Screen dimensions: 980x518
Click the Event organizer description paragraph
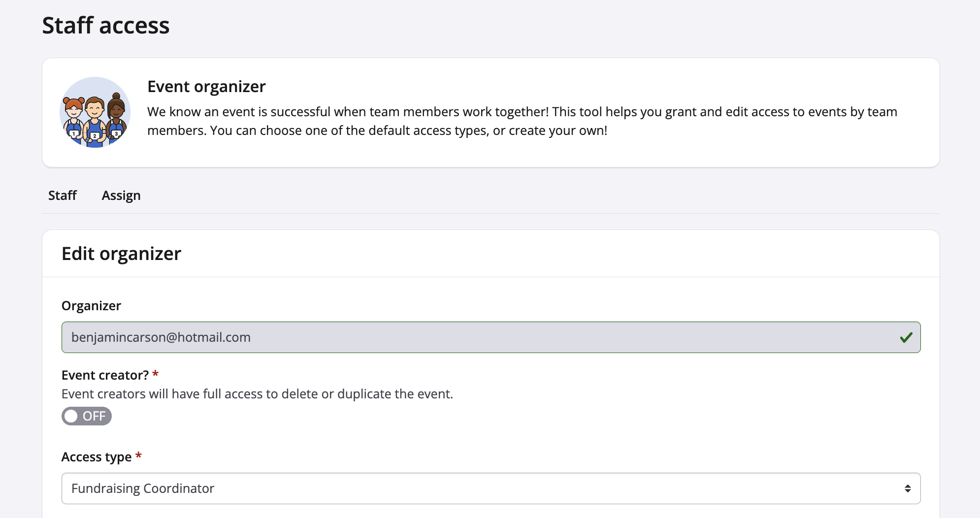tap(522, 121)
